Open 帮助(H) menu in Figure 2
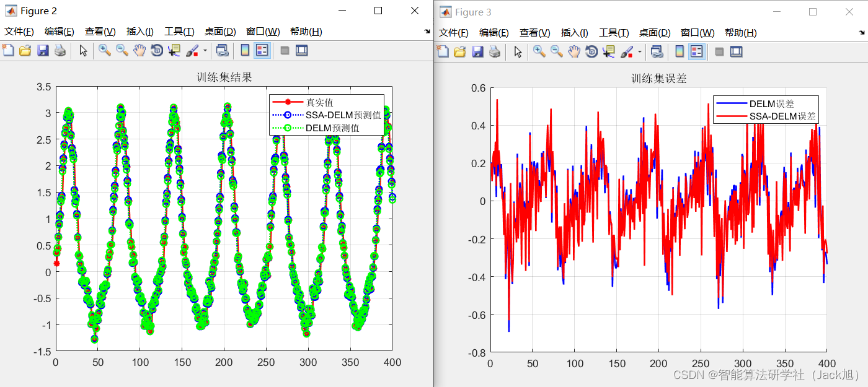 [x=306, y=32]
